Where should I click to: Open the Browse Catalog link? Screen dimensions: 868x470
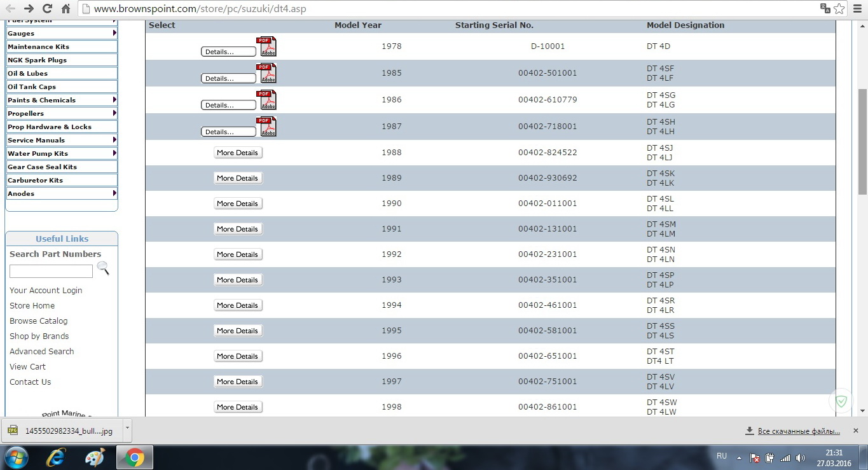[38, 321]
